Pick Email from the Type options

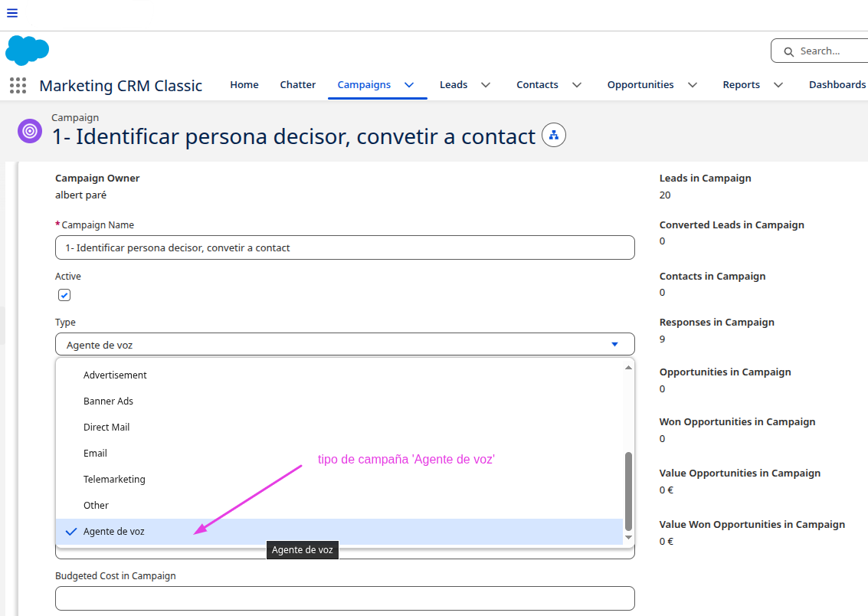pyautogui.click(x=339, y=454)
